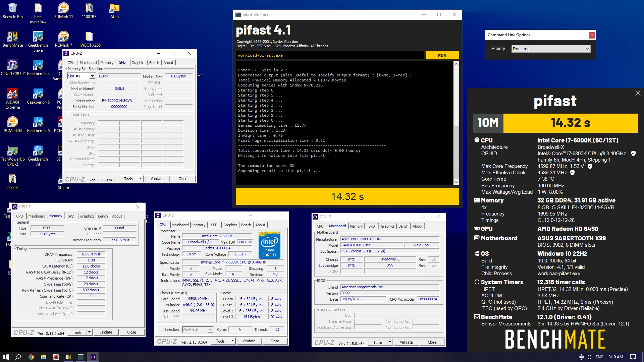
Task: Click the BIOS Version value 3902
Action: pyautogui.click(x=390, y=293)
